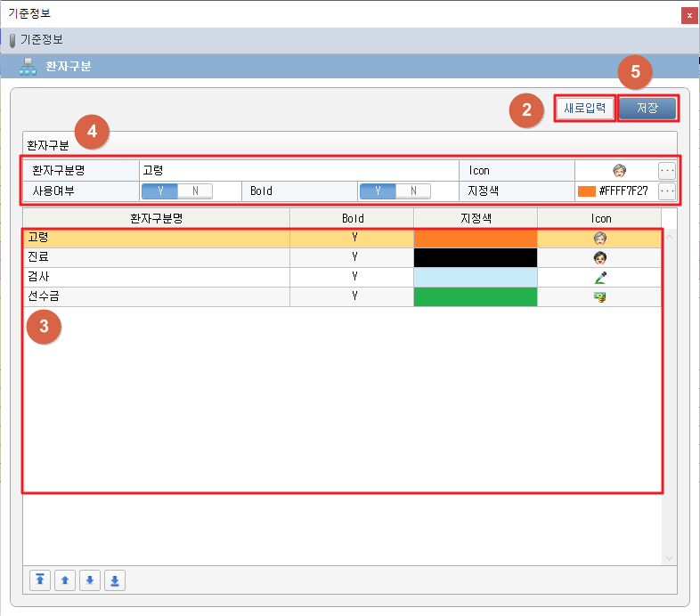Click the move-to-bottom arrow button
Viewport: 700px width, 616px height.
coord(114,580)
